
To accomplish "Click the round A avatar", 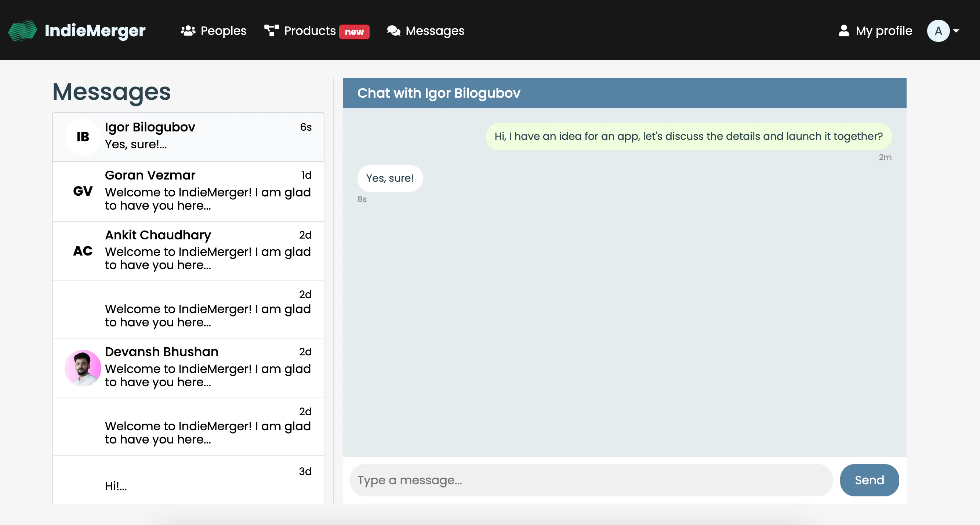I will pos(938,31).
